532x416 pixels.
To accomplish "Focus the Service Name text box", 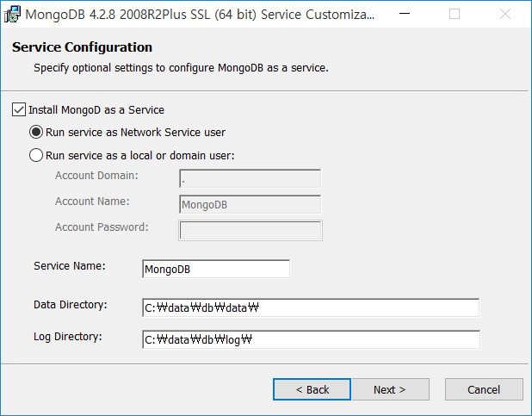I will [x=216, y=269].
